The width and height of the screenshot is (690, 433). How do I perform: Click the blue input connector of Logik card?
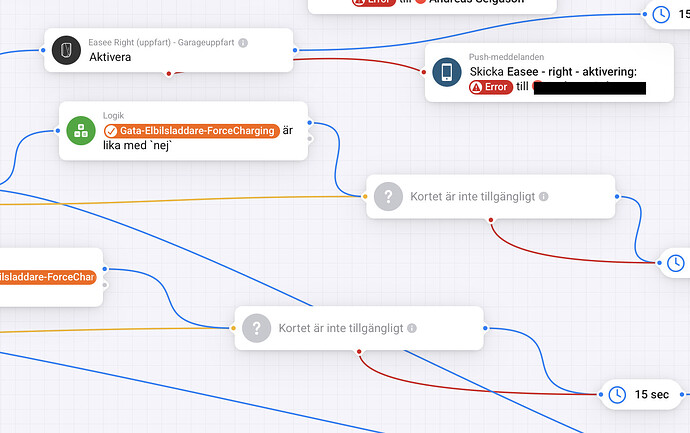[x=58, y=131]
